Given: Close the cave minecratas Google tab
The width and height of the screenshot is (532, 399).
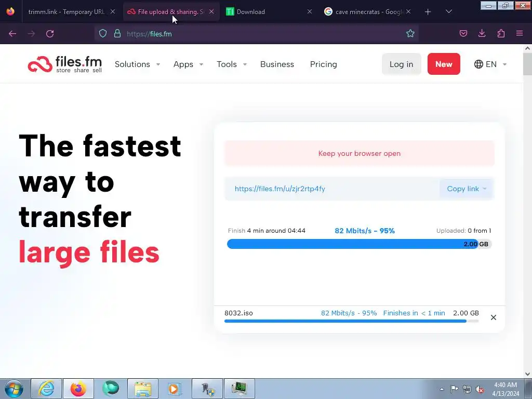Looking at the screenshot, I should [x=408, y=11].
